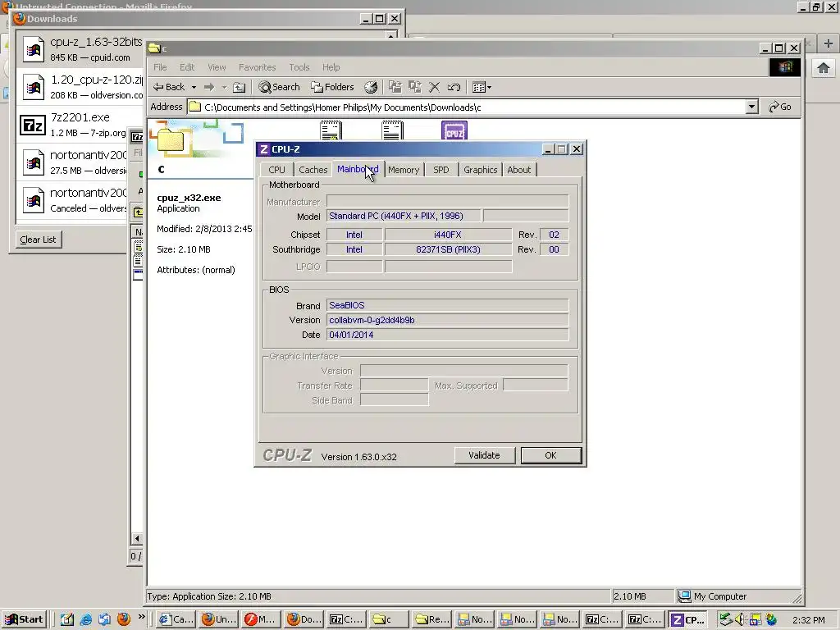
Task: Click the Firefox Home icon
Action: [x=824, y=68]
